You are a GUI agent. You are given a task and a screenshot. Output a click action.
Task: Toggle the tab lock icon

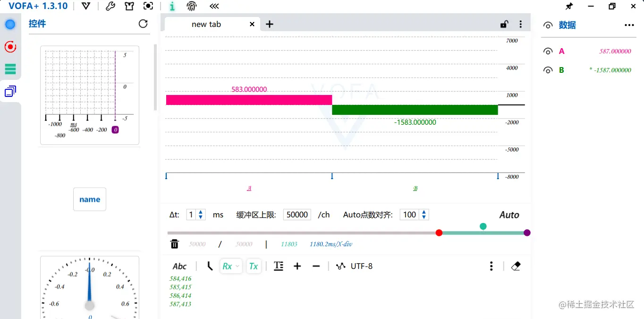click(x=504, y=25)
